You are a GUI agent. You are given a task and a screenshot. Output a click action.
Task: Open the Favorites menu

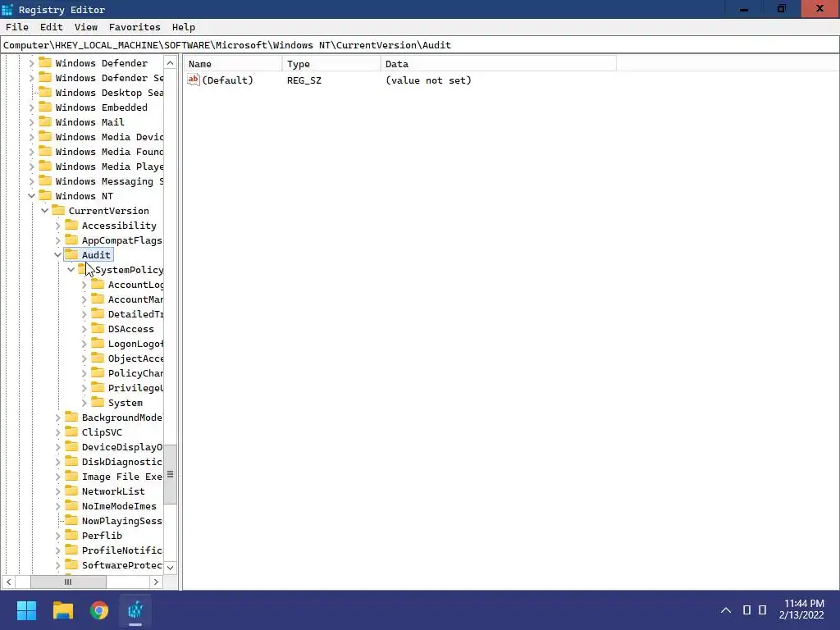click(135, 27)
